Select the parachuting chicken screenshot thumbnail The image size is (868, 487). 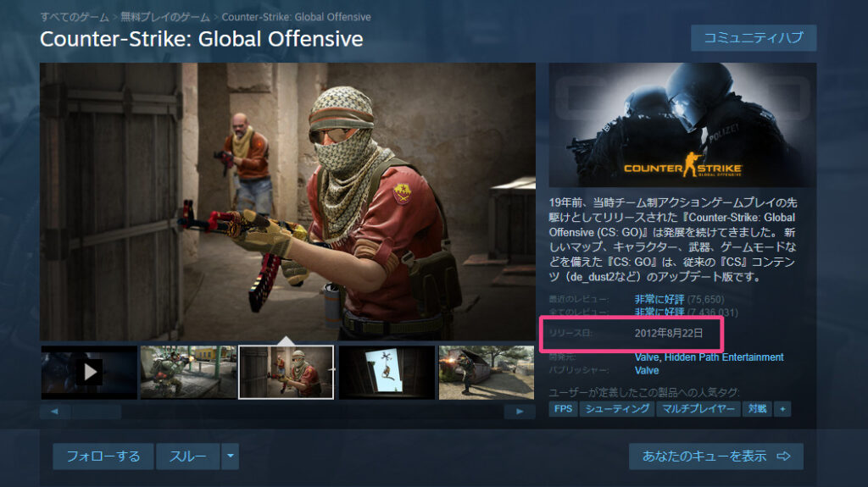pos(387,373)
